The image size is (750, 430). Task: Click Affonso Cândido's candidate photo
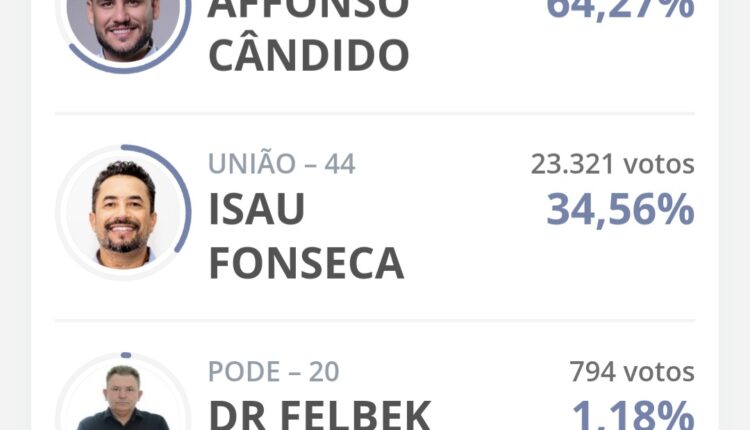click(x=123, y=24)
